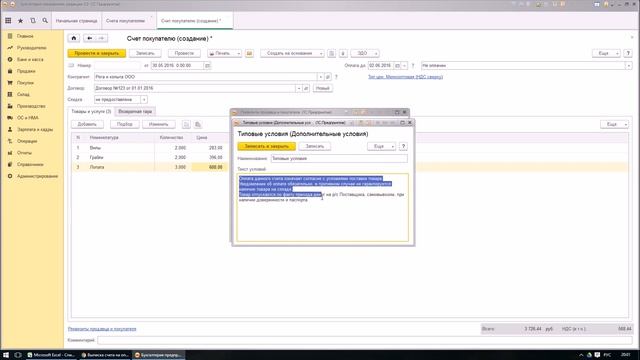This screenshot has width=640, height=360.
Task: Click Записать button in Типовые условия dialog
Action: pyautogui.click(x=315, y=146)
